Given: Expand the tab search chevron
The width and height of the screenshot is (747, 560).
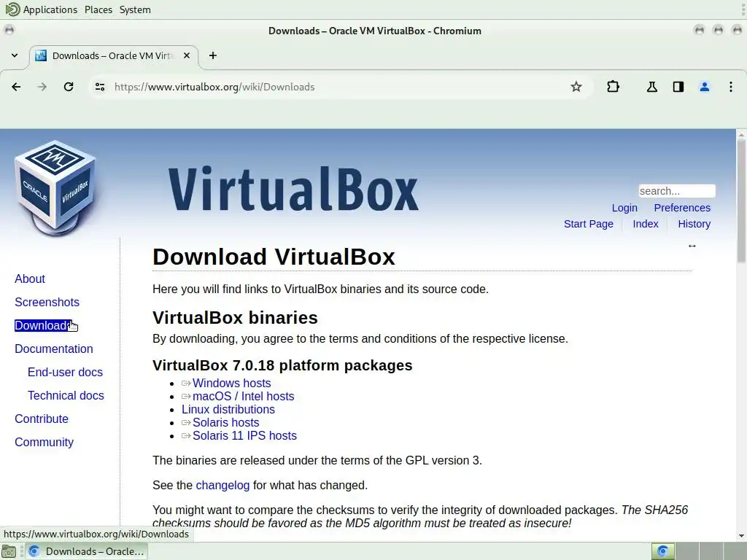Looking at the screenshot, I should (15, 55).
